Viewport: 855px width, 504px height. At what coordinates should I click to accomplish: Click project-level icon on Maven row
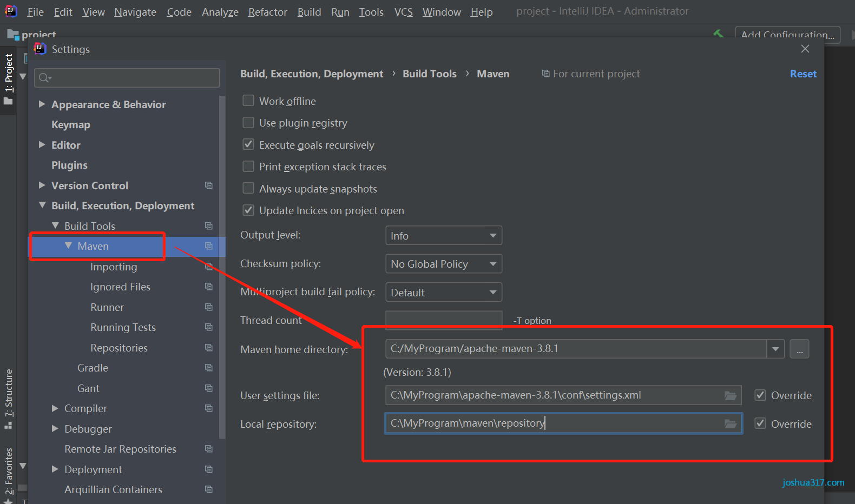209,246
